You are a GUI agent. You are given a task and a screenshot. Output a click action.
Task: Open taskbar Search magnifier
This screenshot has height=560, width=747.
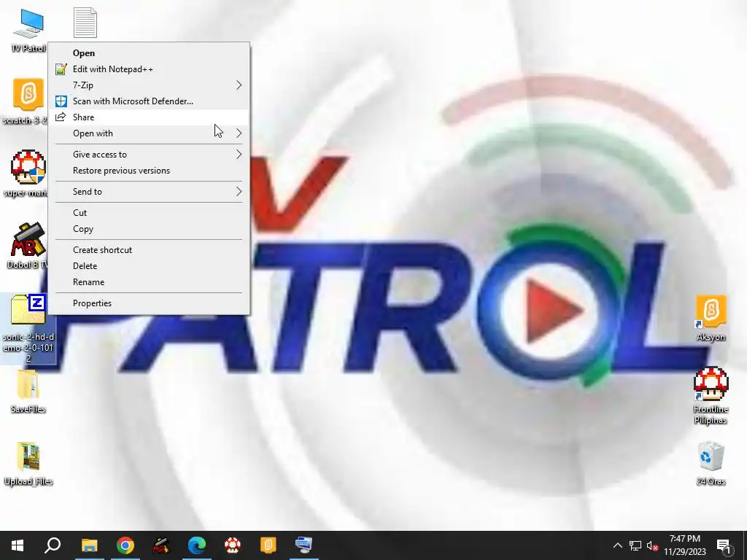pos(53,545)
